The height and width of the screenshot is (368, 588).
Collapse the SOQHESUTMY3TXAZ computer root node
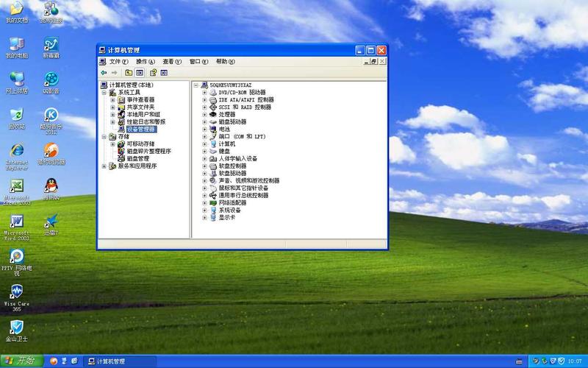[196, 85]
